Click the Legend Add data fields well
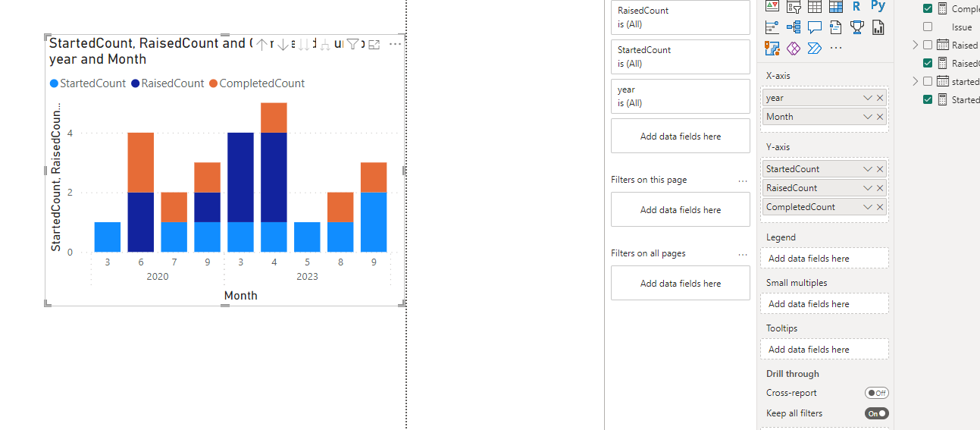This screenshot has height=430, width=980. [825, 259]
